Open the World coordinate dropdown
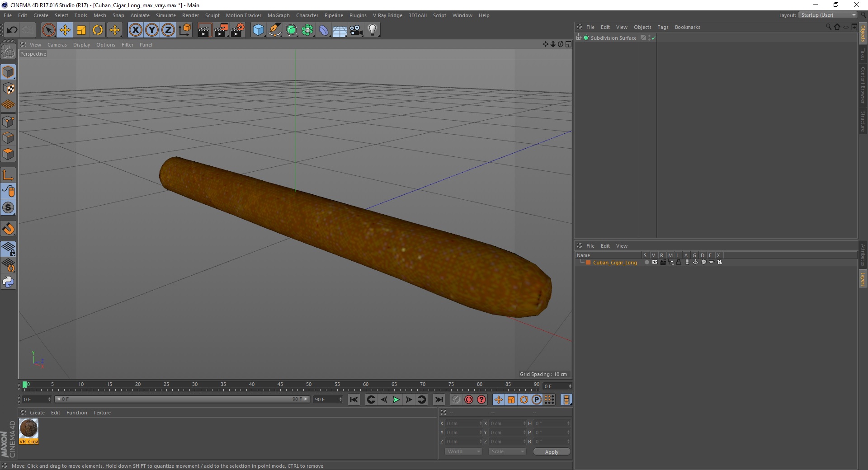Image resolution: width=868 pixels, height=470 pixels. 463,451
